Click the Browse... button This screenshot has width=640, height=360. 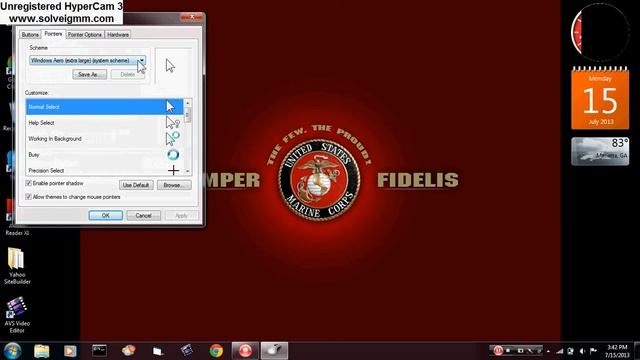174,185
